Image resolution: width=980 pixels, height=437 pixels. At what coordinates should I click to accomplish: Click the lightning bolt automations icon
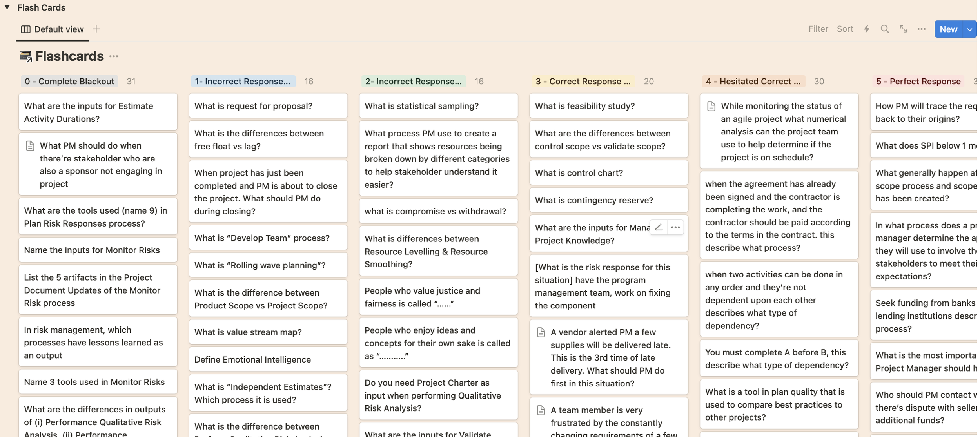pyautogui.click(x=867, y=29)
